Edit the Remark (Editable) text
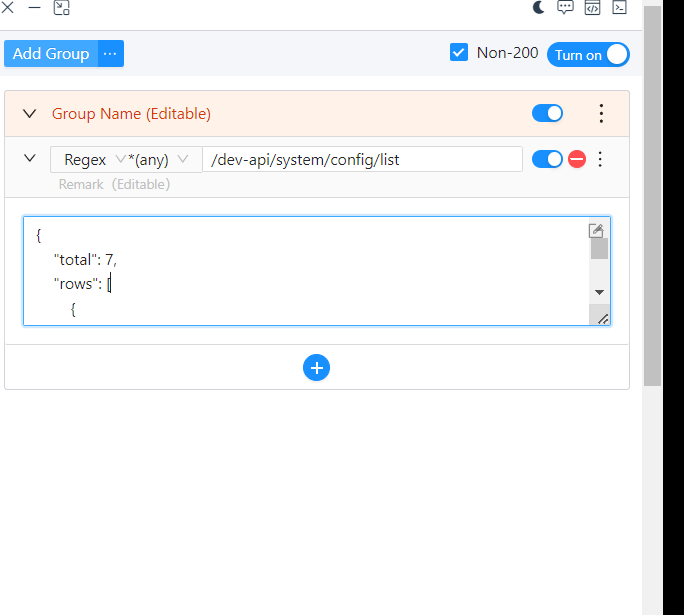Viewport: 684px width, 615px height. pyautogui.click(x=114, y=184)
